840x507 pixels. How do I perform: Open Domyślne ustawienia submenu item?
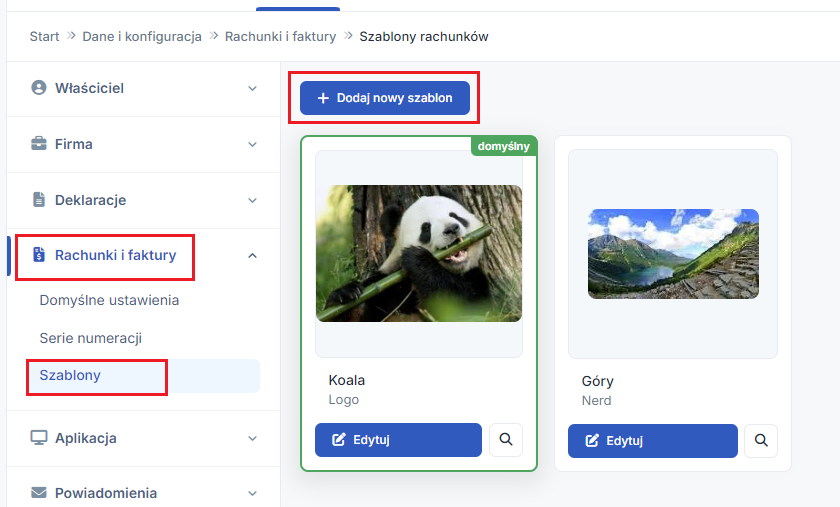109,300
